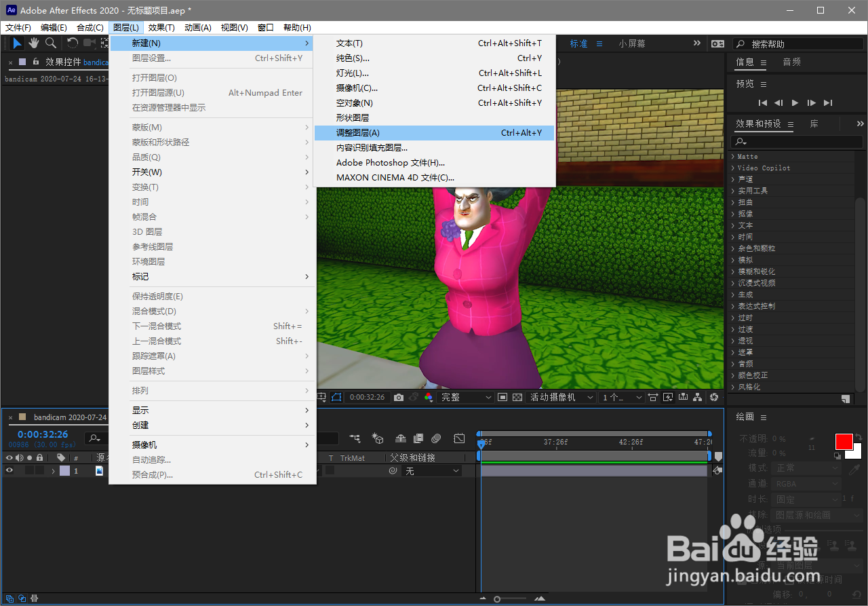
Task: Switch to the 音频 panel tab
Action: (791, 62)
